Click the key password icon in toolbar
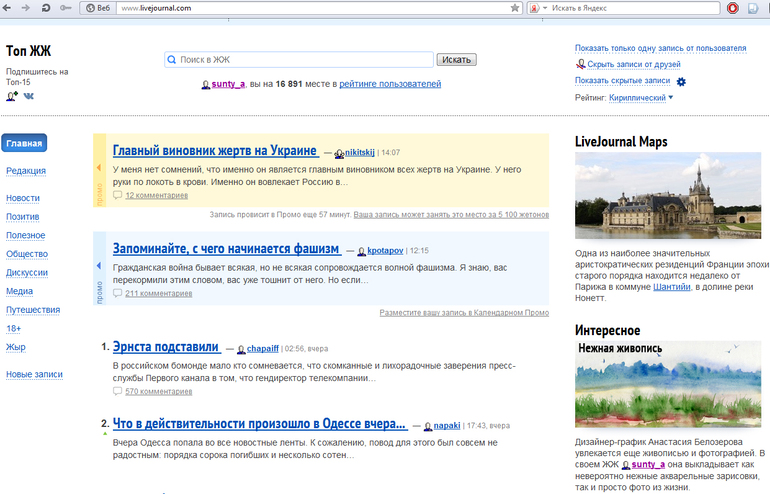The height and width of the screenshot is (494, 770). tap(65, 8)
